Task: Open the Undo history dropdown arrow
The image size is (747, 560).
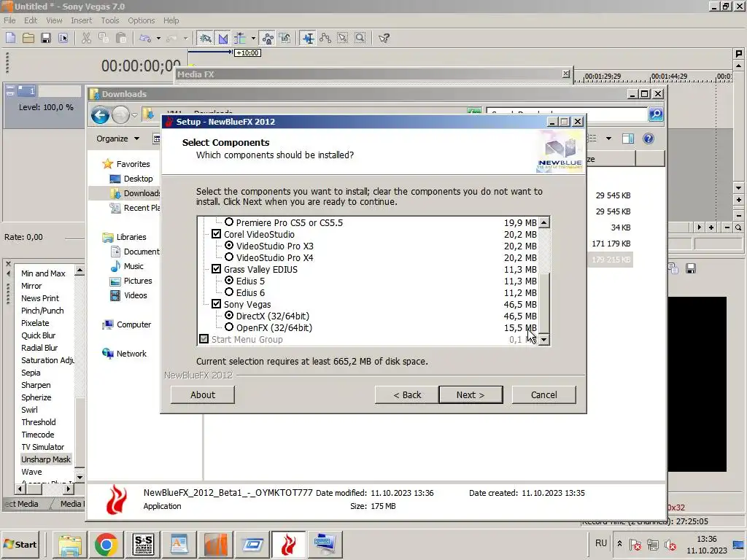Action: pyautogui.click(x=158, y=38)
